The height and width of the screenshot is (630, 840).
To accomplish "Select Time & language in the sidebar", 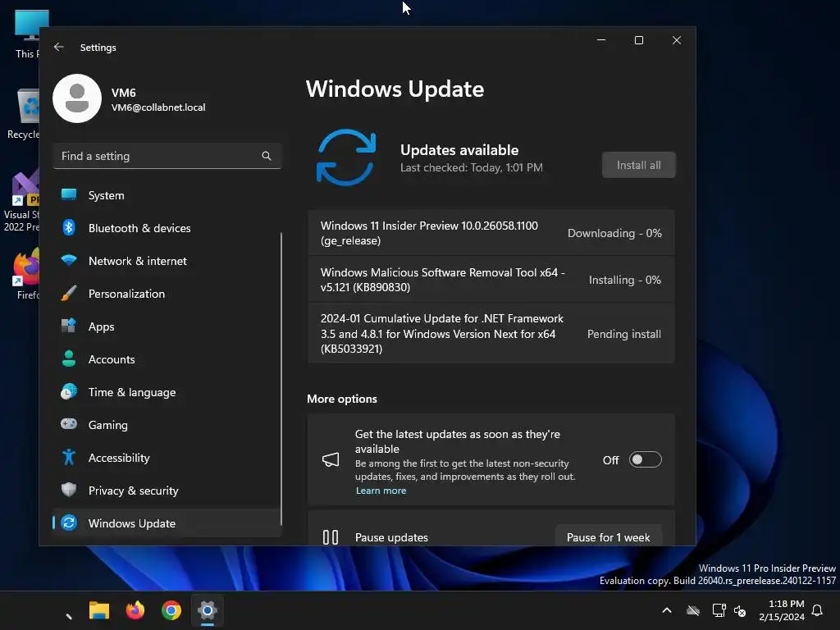I will [x=167, y=392].
